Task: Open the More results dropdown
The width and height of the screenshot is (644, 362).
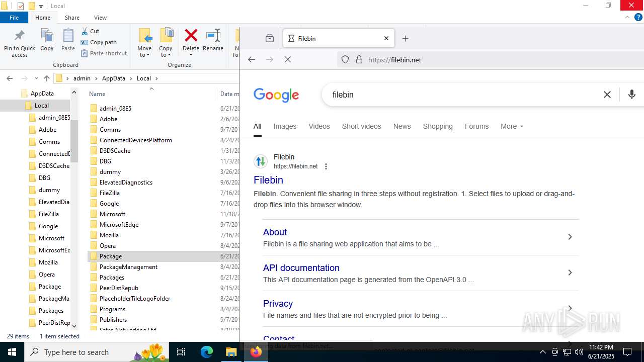Action: coord(512,126)
